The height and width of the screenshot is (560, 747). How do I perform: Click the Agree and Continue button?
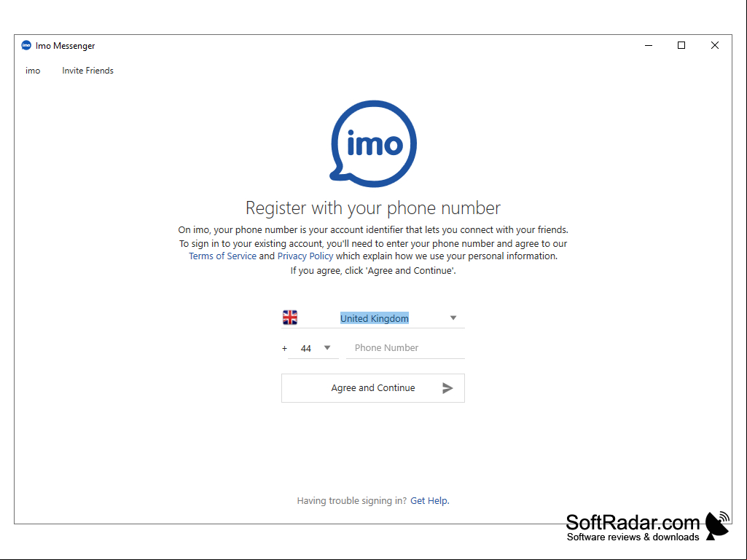pyautogui.click(x=373, y=388)
